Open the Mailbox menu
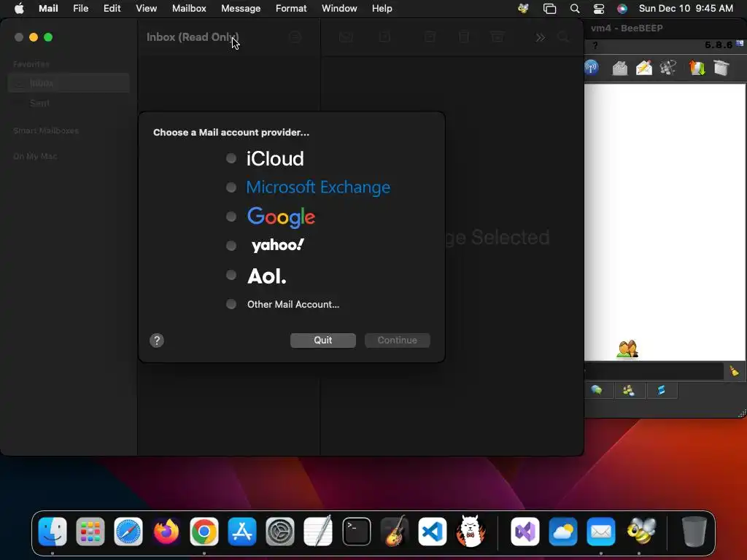Screen dimensions: 747x560 [x=189, y=8]
